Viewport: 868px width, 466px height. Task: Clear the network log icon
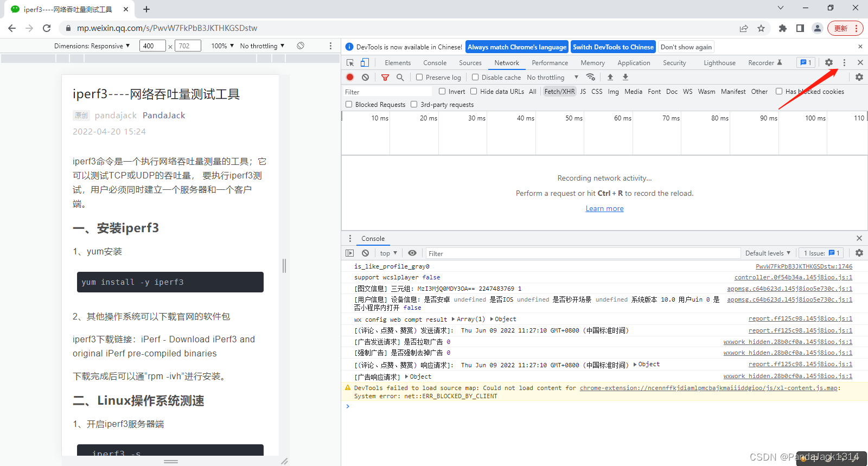point(366,78)
